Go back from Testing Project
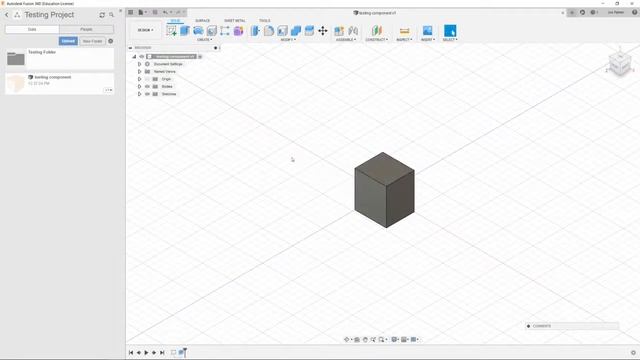 coord(7,15)
